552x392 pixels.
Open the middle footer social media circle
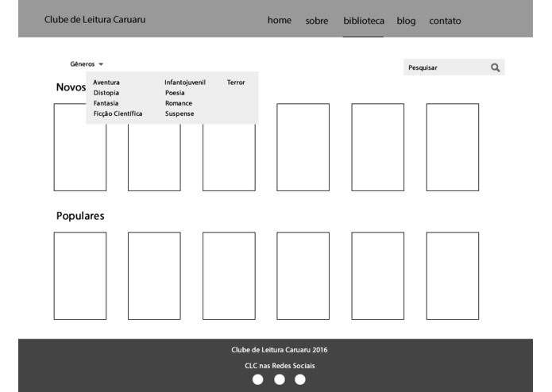[x=280, y=379]
